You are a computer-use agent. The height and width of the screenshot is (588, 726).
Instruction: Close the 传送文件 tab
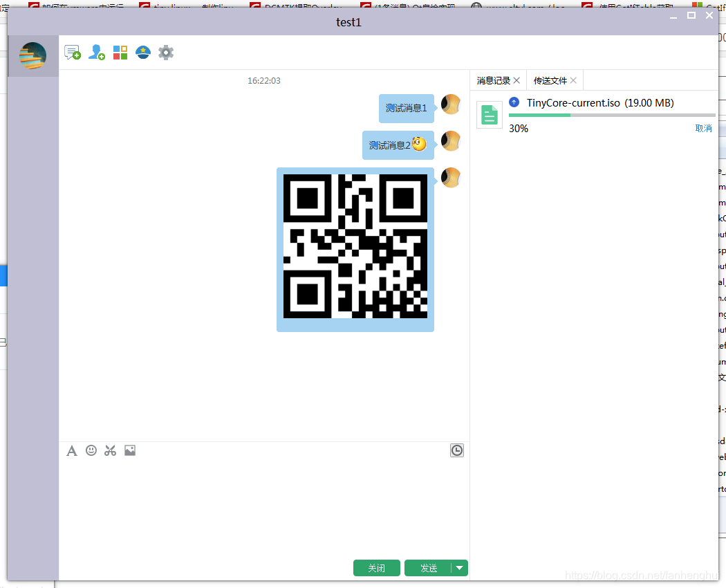(x=573, y=80)
